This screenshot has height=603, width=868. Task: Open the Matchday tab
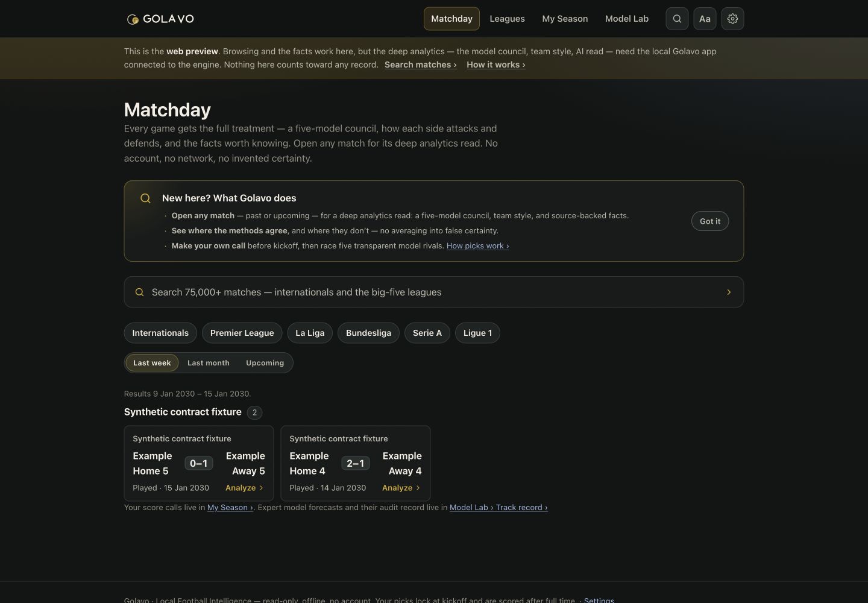tap(451, 19)
